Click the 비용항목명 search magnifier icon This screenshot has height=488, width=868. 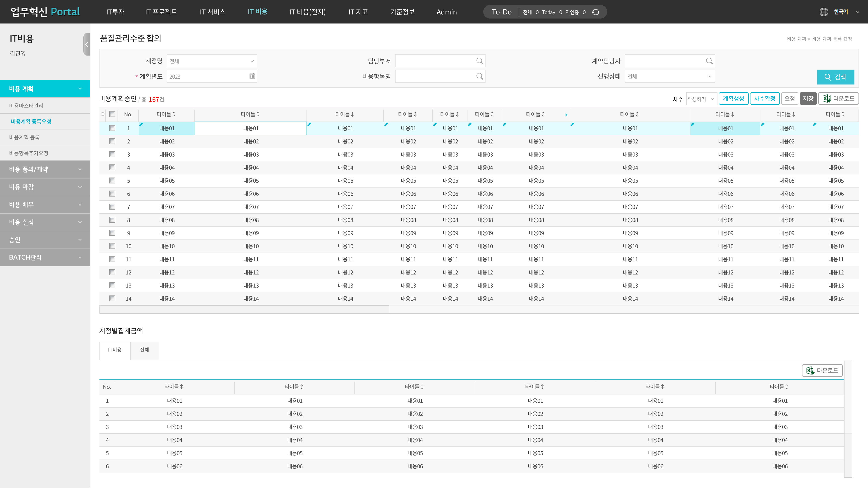(479, 76)
